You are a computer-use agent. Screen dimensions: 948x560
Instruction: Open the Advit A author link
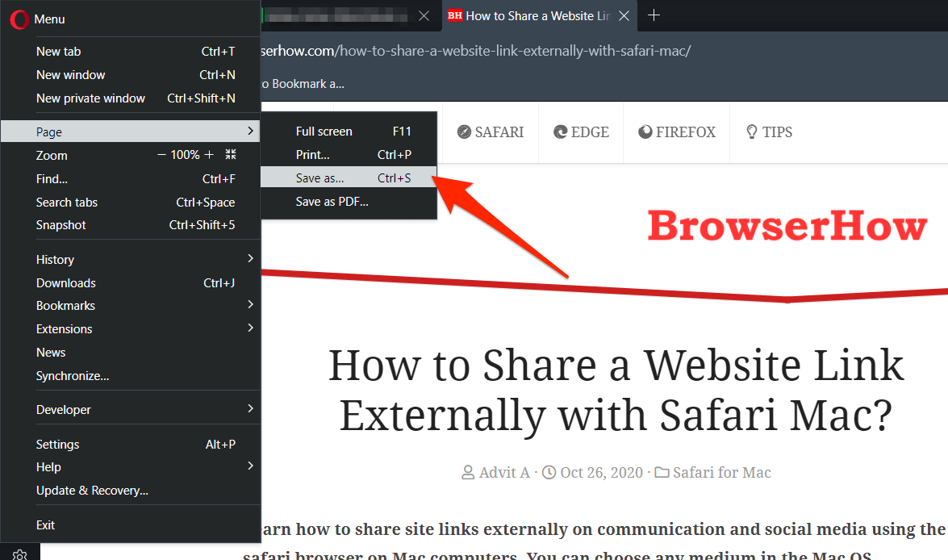click(x=503, y=472)
